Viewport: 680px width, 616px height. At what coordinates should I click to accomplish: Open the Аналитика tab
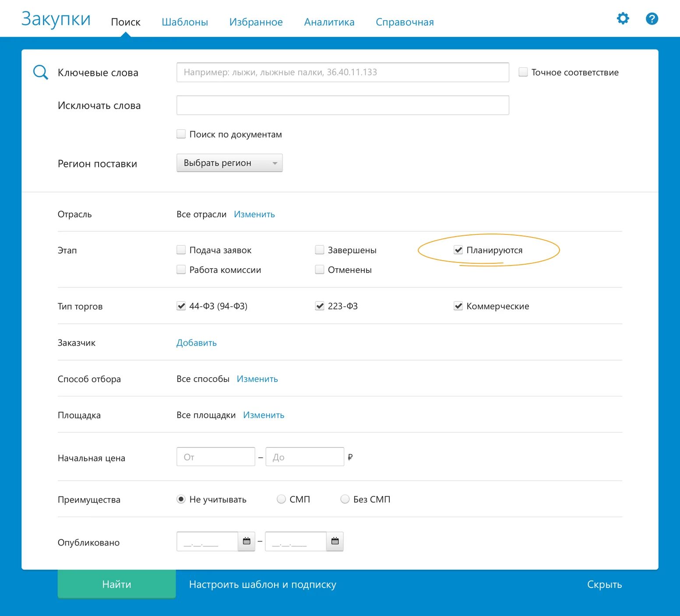(x=329, y=22)
